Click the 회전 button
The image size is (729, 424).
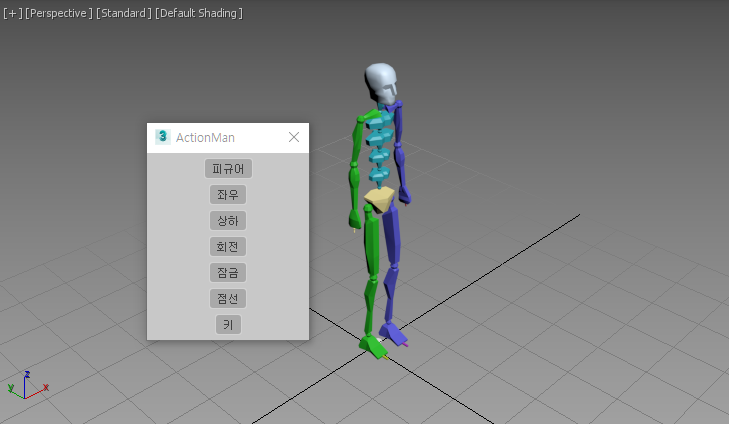tap(228, 246)
